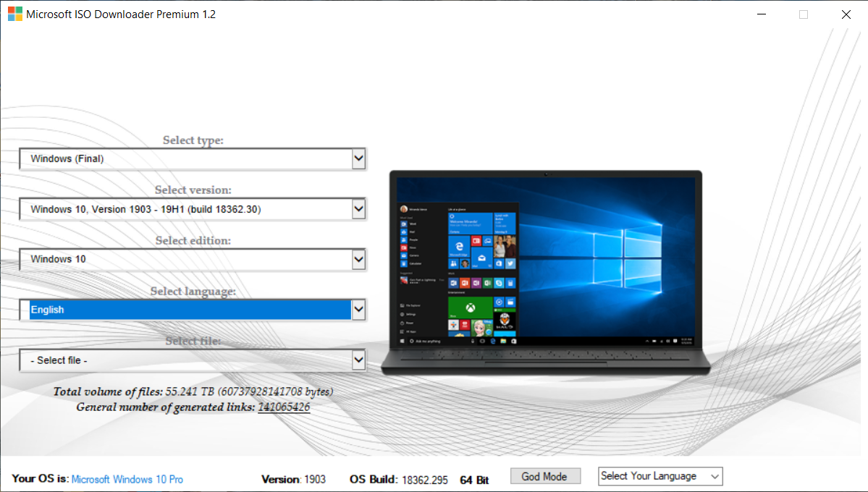Click the Select language: label
Screen dimensions: 868x492
193,292
